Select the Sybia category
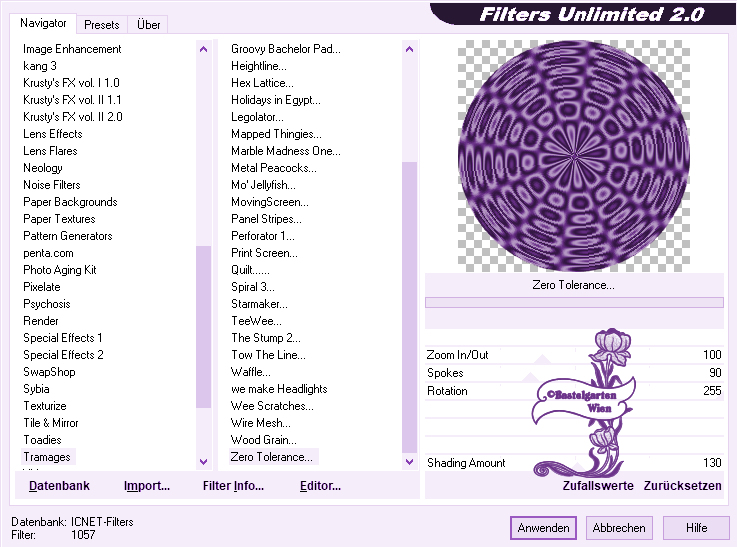Screen dimensions: 737x547 pyautogui.click(x=36, y=389)
